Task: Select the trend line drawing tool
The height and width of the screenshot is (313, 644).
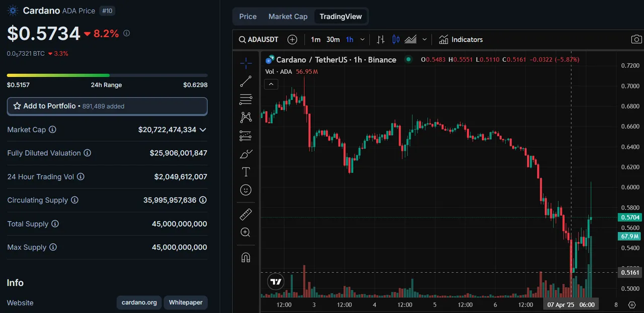Action: click(246, 81)
